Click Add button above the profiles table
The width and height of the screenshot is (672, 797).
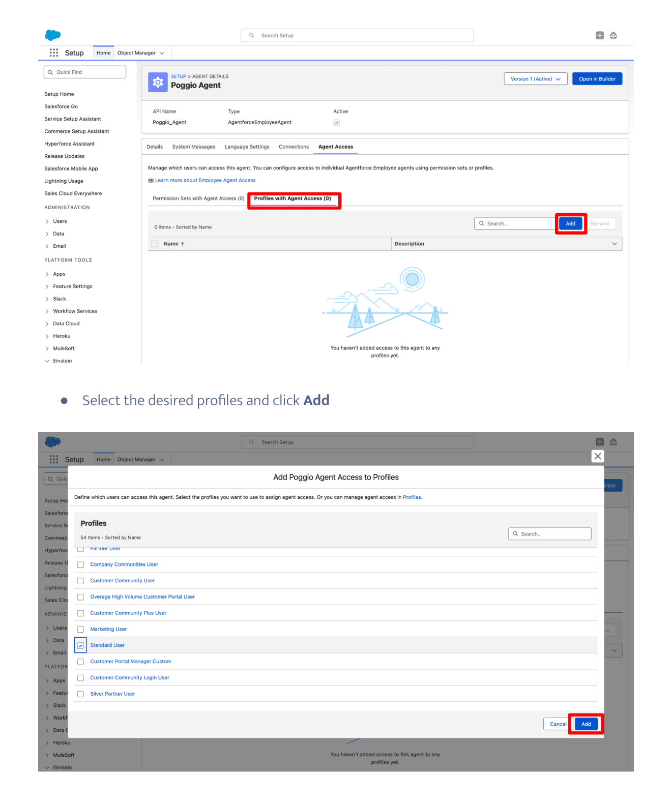(x=571, y=223)
